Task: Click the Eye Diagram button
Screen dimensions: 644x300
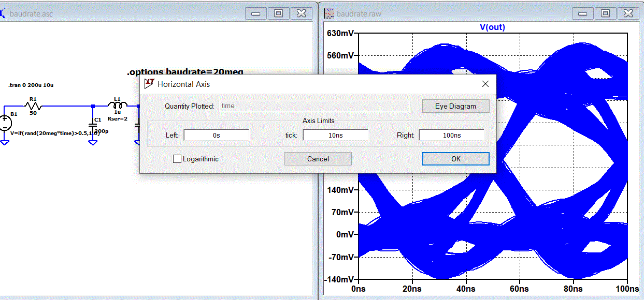Action: [x=455, y=106]
